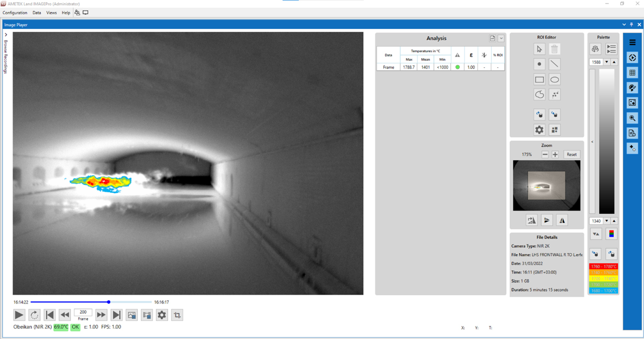Image resolution: width=644 pixels, height=339 pixels.
Task: Toggle playback loop button
Action: point(35,315)
